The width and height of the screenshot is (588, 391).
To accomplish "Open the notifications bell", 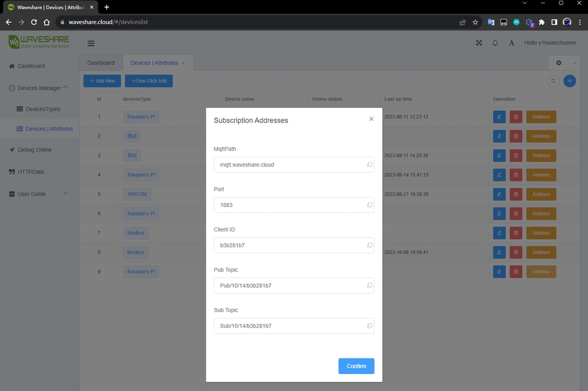I will click(x=495, y=43).
